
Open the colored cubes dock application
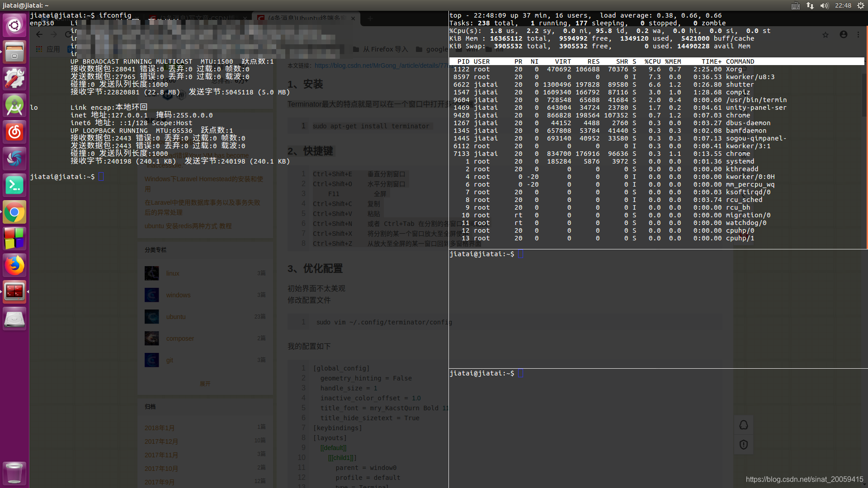[14, 239]
